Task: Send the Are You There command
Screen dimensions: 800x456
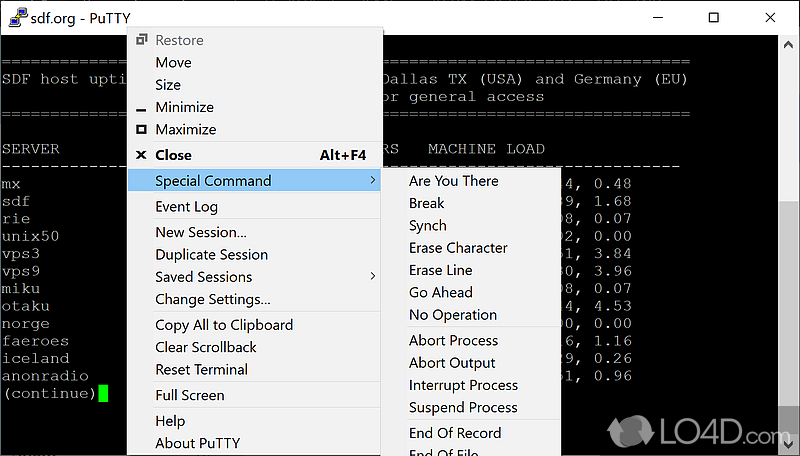Action: click(x=453, y=181)
